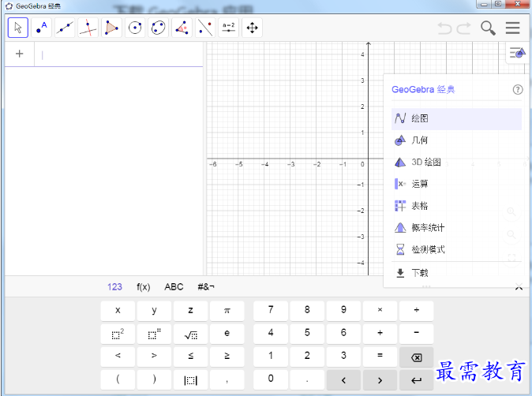
Task: Choose 概率统计 probability perspective
Action: click(x=456, y=227)
